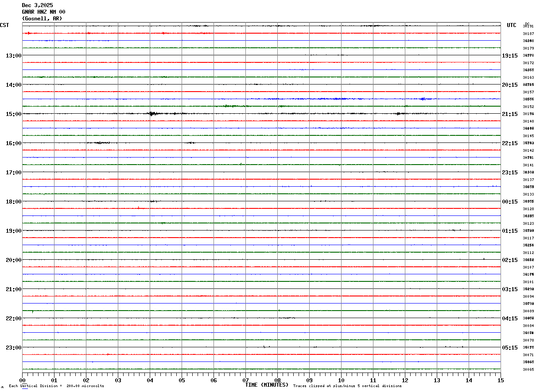The image size is (536, 392).
Task: Select the 18:00 CST time label
Action: pyautogui.click(x=14, y=201)
